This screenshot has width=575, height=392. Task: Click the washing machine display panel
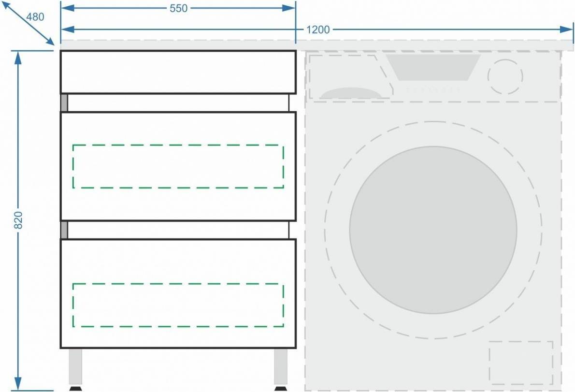coord(433,67)
